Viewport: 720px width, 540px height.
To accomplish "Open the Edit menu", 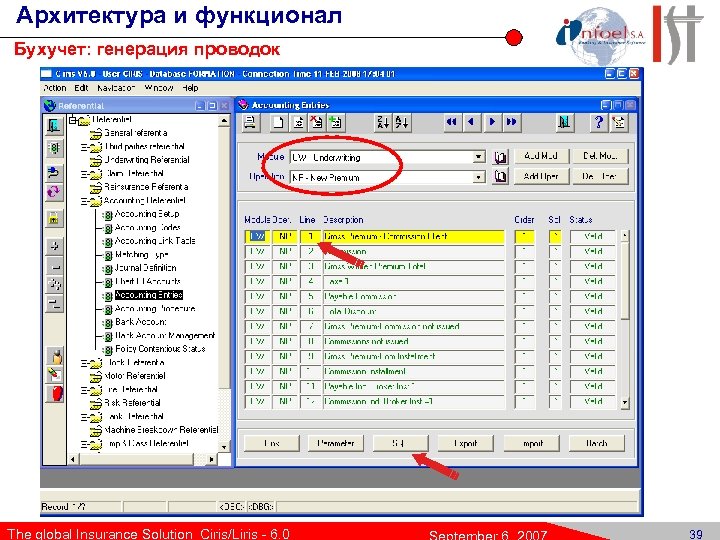I will 81,88.
